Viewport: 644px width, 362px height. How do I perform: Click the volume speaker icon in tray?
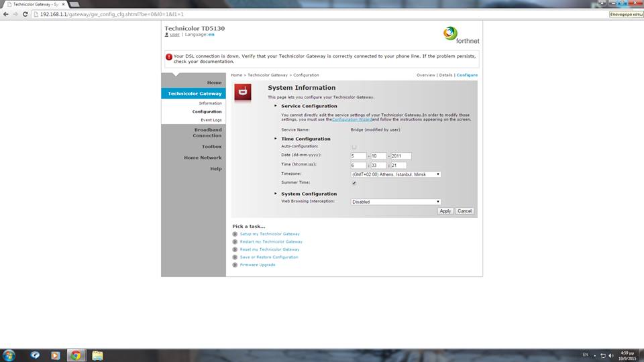(610, 355)
